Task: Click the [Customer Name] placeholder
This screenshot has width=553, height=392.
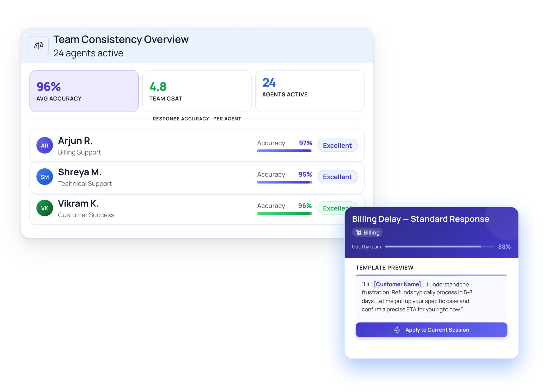Action: 397,284
